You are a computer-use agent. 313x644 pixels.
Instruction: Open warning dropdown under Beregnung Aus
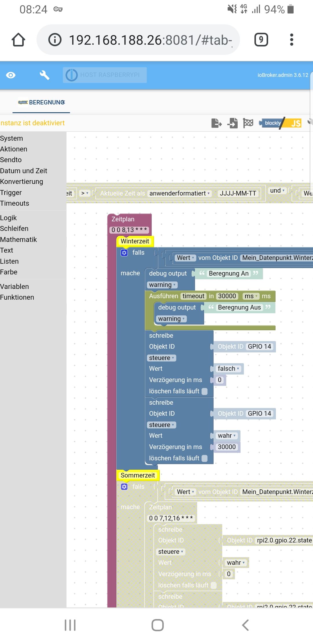point(171,319)
